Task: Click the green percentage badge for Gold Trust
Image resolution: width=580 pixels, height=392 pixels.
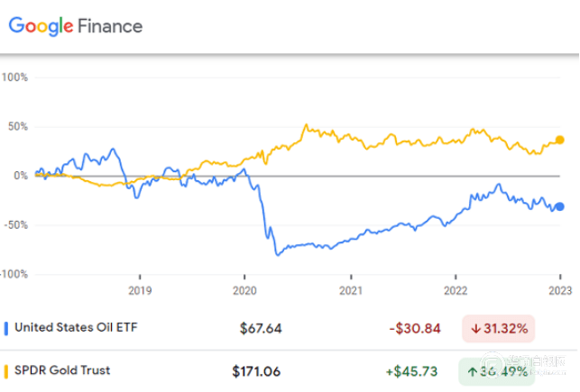Action: (499, 370)
